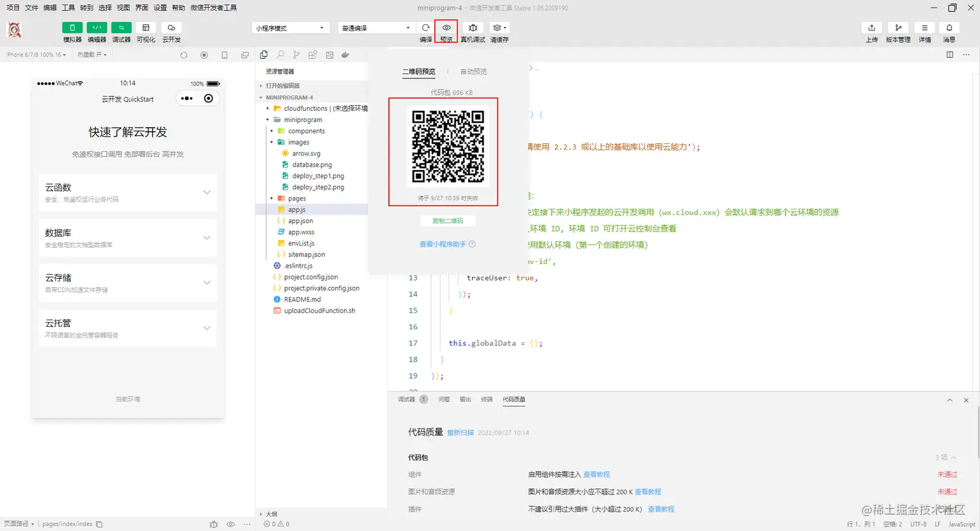Toggle the eye icon in the simulator status bar
The height and width of the screenshot is (531, 980).
[230, 524]
